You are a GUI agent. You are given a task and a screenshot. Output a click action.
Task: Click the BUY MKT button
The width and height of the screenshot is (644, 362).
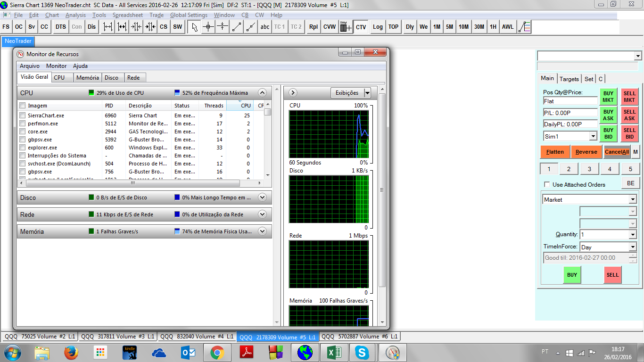608,97
